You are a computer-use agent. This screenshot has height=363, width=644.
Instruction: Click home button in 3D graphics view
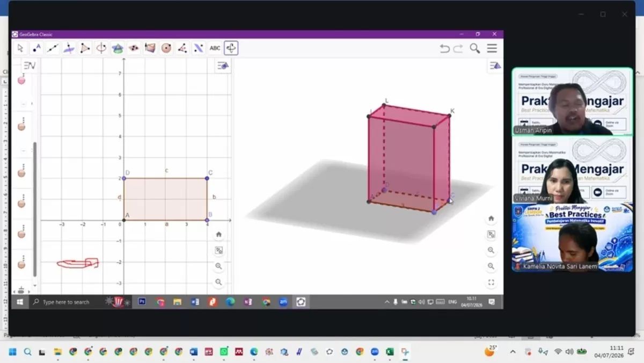tap(491, 219)
